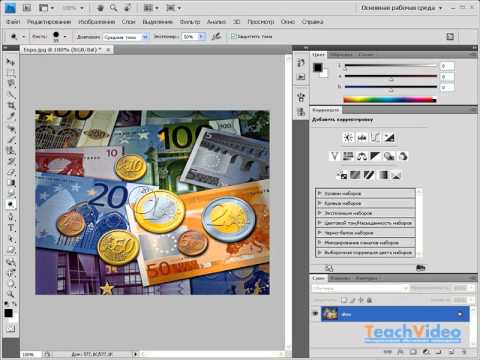
Task: Add a Channel Mixer adjustment
Action: (403, 156)
